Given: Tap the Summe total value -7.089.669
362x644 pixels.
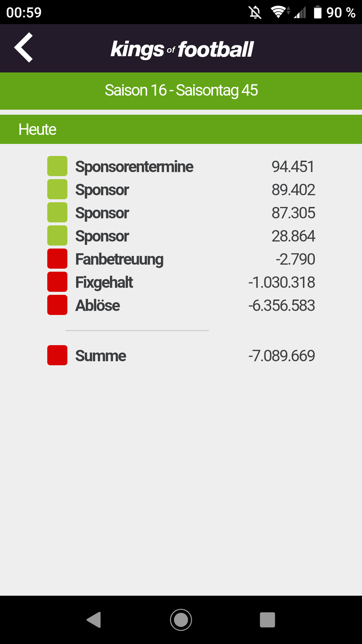Looking at the screenshot, I should click(282, 356).
